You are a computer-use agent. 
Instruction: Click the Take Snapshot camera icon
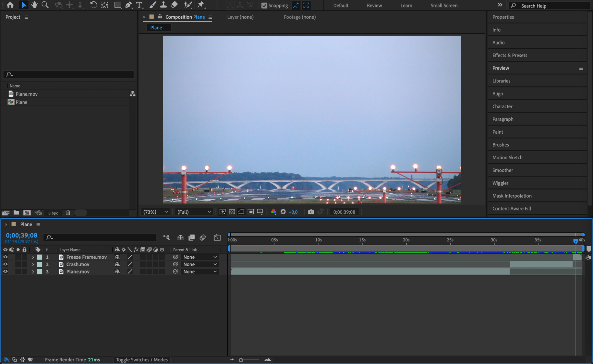(311, 212)
